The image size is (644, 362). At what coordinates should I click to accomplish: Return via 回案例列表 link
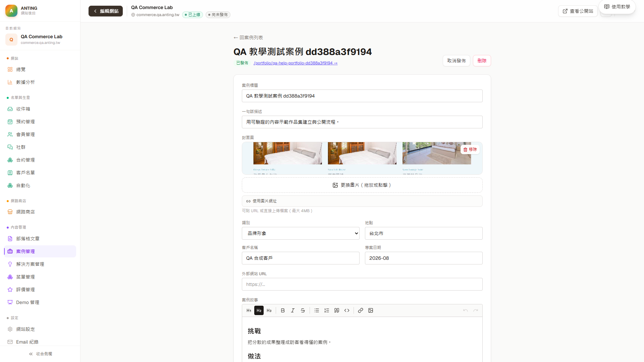[248, 38]
